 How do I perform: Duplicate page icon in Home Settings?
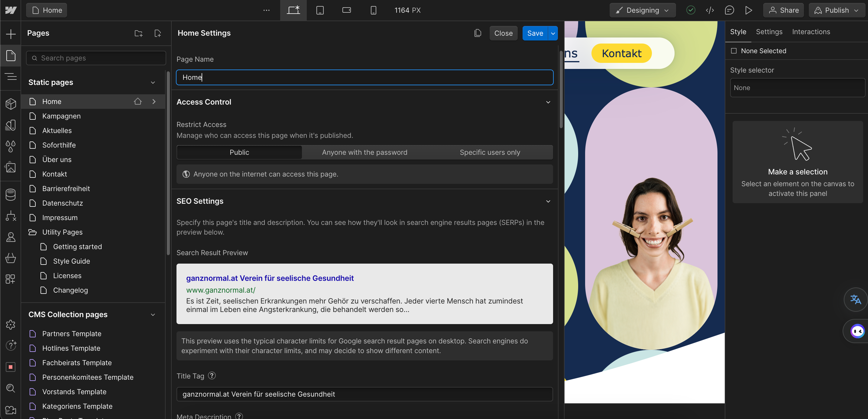(x=478, y=33)
